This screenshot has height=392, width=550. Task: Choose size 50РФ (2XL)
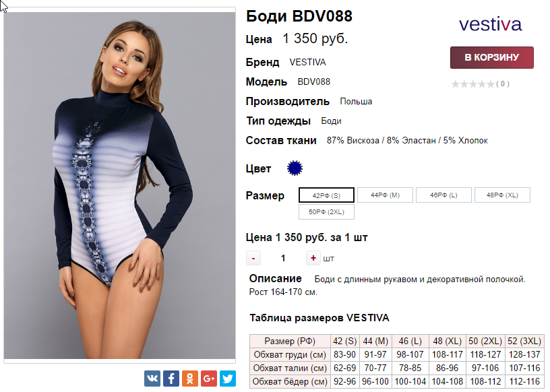pos(326,211)
